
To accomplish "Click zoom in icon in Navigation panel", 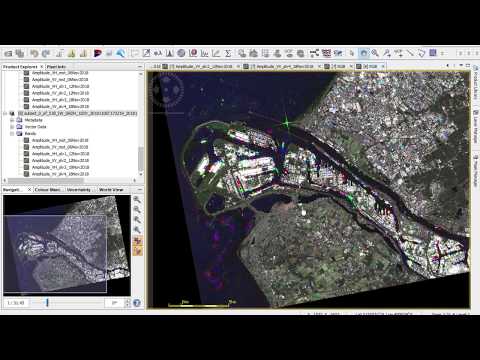I will (x=137, y=200).
